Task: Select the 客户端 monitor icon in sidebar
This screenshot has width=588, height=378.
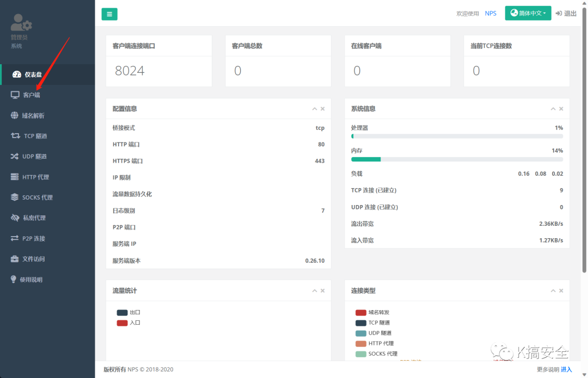Action: [x=14, y=95]
